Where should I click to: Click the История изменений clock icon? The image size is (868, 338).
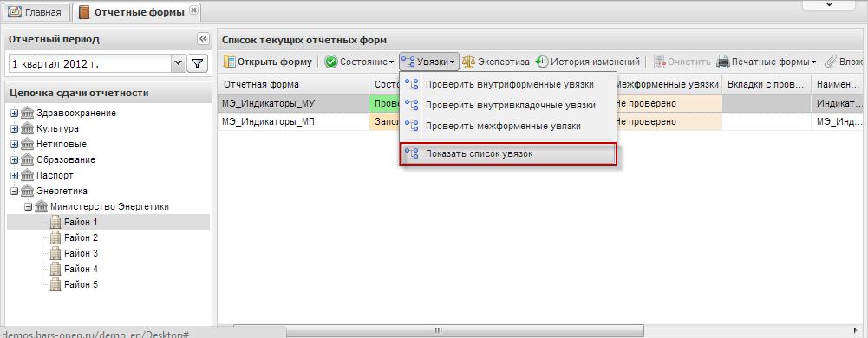[542, 62]
